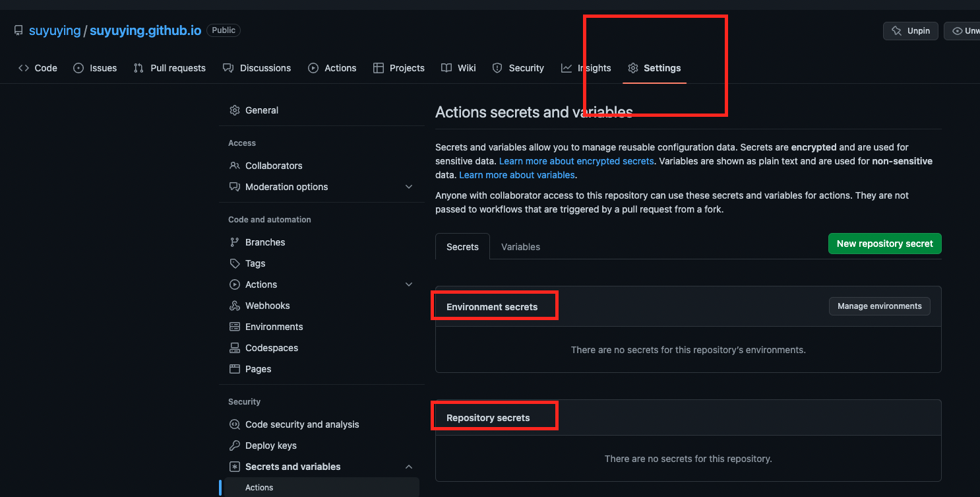Click the New repository secret button
The height and width of the screenshot is (497, 980).
[x=884, y=244]
